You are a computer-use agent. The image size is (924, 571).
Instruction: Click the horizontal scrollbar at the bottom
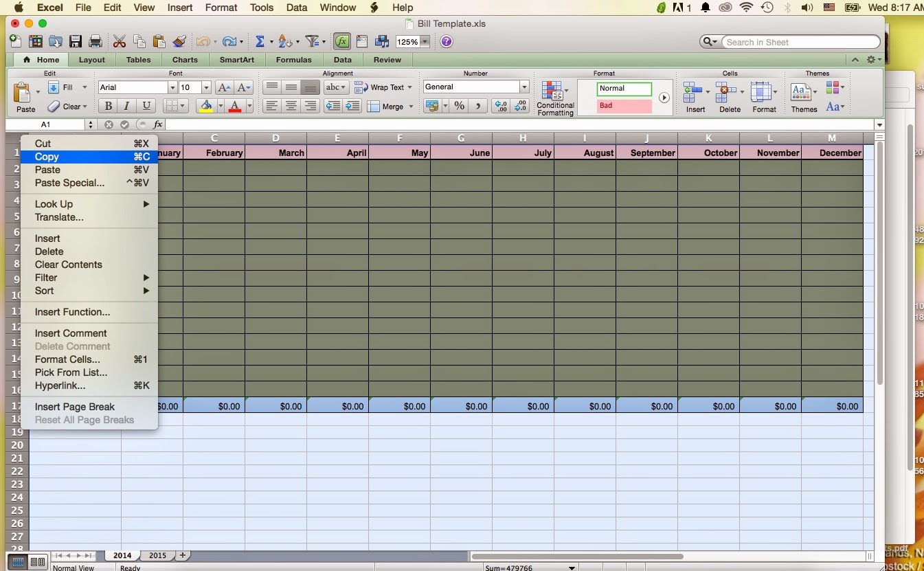point(577,557)
